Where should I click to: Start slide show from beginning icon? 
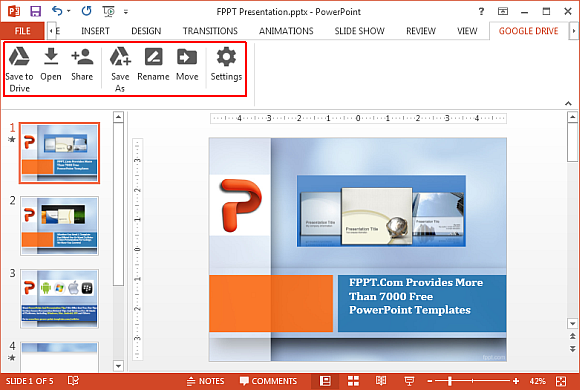point(109,11)
